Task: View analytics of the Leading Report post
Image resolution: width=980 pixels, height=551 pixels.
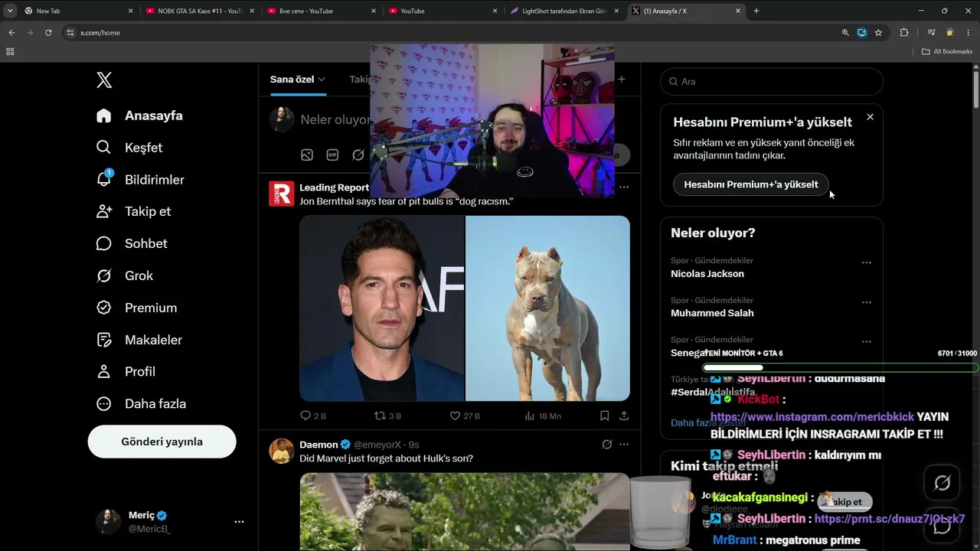Action: coord(542,416)
